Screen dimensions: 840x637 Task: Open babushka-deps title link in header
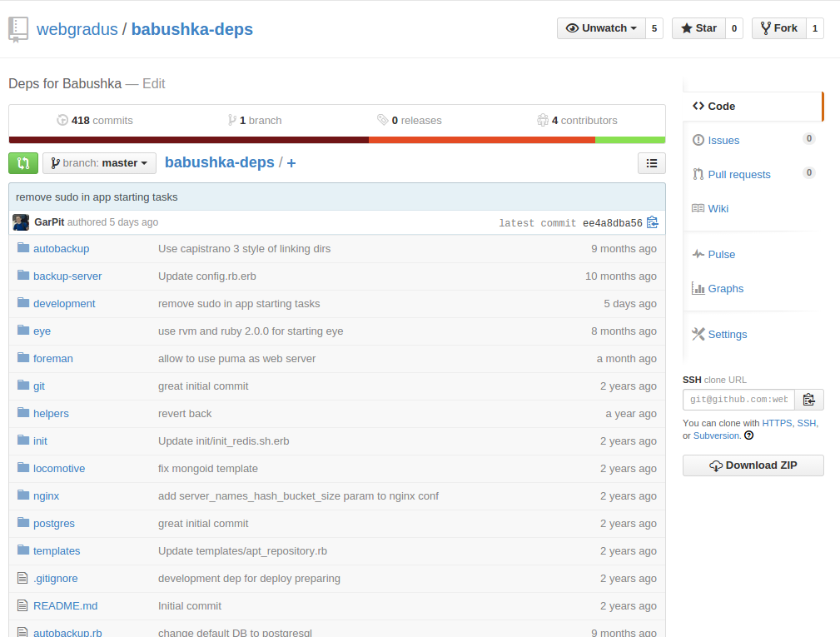point(191,29)
